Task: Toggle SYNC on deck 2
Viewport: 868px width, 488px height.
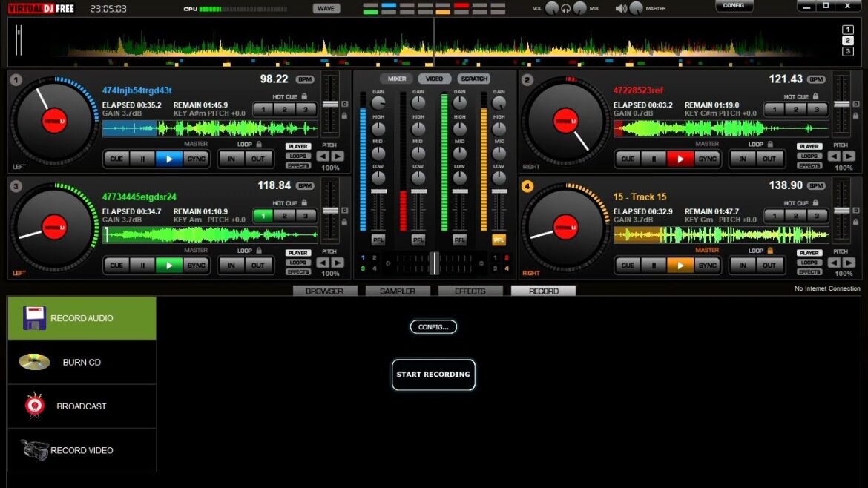Action: pyautogui.click(x=708, y=159)
